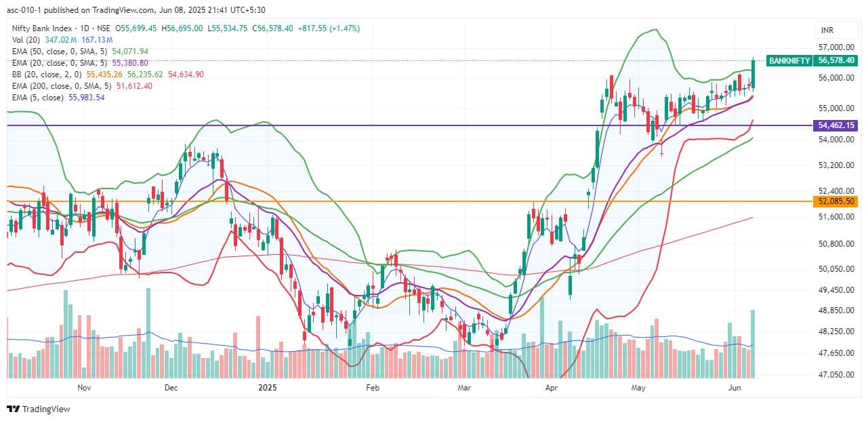This screenshot has width=868, height=421.
Task: Click the 47,050.00 price axis label
Action: (835, 374)
